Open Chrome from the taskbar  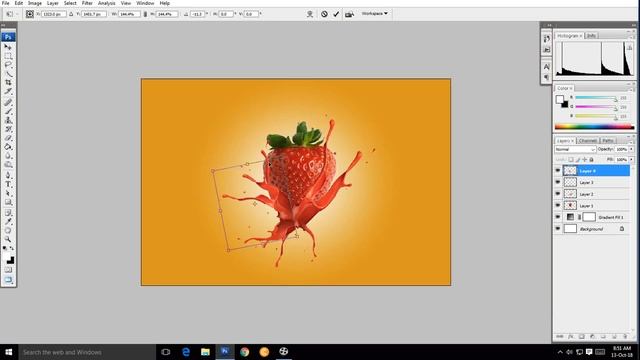(244, 352)
